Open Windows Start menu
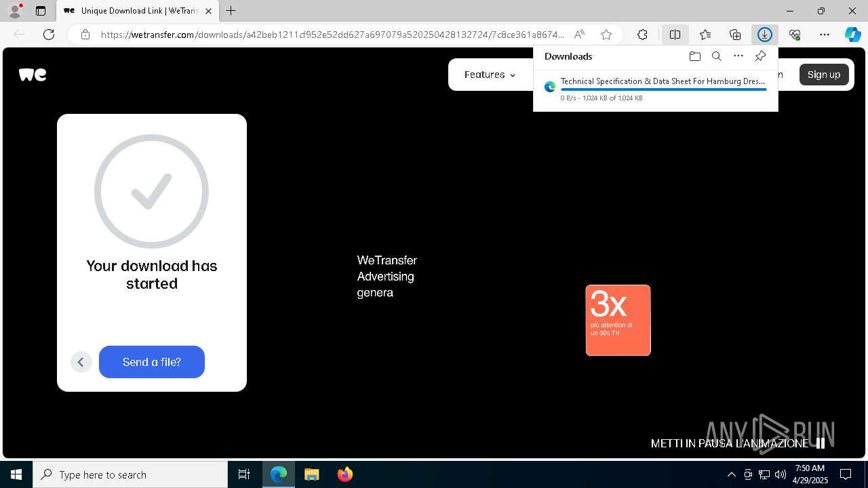The height and width of the screenshot is (488, 868). (x=16, y=474)
